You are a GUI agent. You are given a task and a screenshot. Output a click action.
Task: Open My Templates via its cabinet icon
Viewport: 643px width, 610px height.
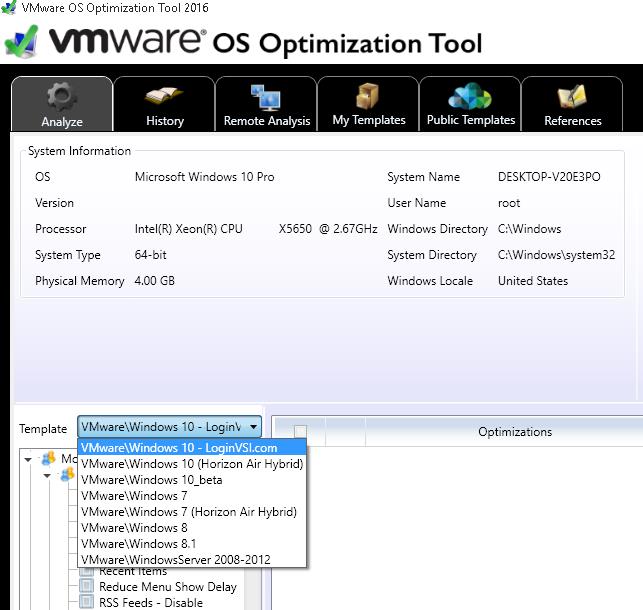(367, 96)
